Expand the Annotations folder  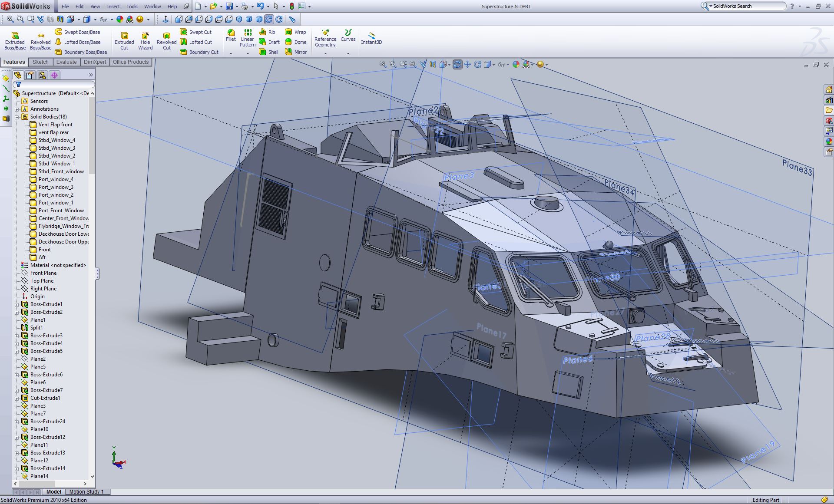pos(17,109)
